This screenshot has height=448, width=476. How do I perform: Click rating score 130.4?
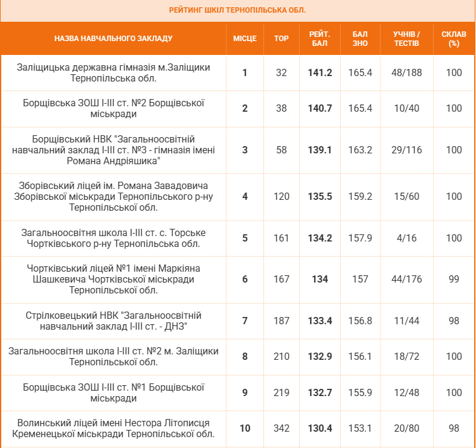[x=320, y=428]
